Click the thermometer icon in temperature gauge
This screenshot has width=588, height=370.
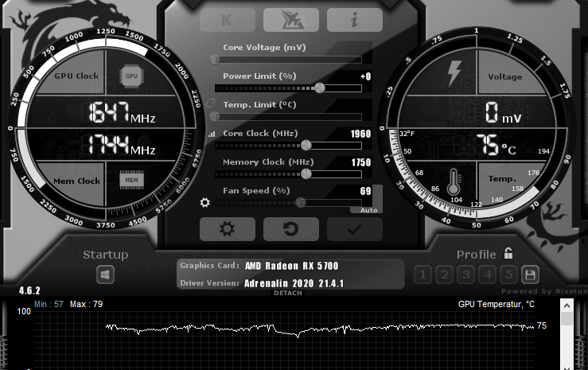pyautogui.click(x=454, y=181)
